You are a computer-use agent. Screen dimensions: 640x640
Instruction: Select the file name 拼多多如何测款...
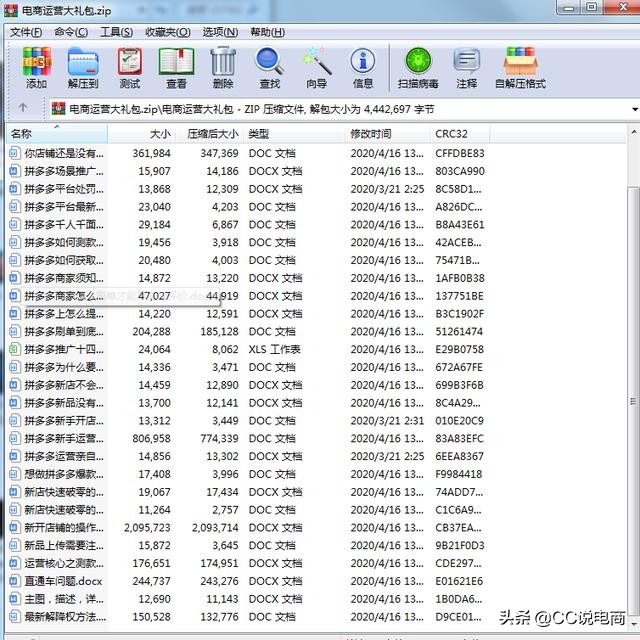coord(64,242)
